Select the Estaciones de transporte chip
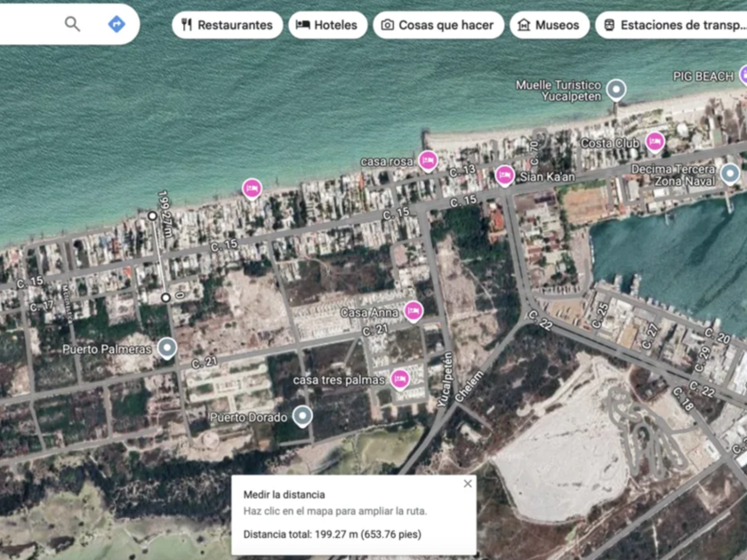 click(671, 25)
